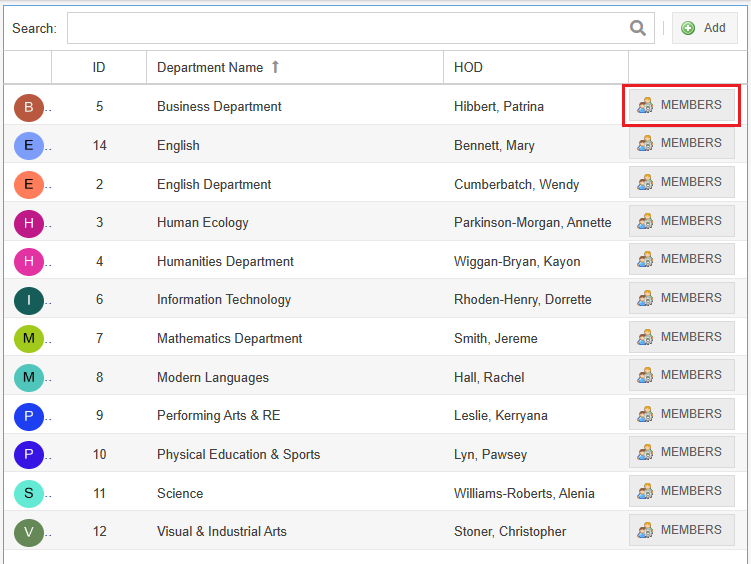Open MEMBERS for Mathematics Department
This screenshot has width=751, height=564.
coord(682,337)
